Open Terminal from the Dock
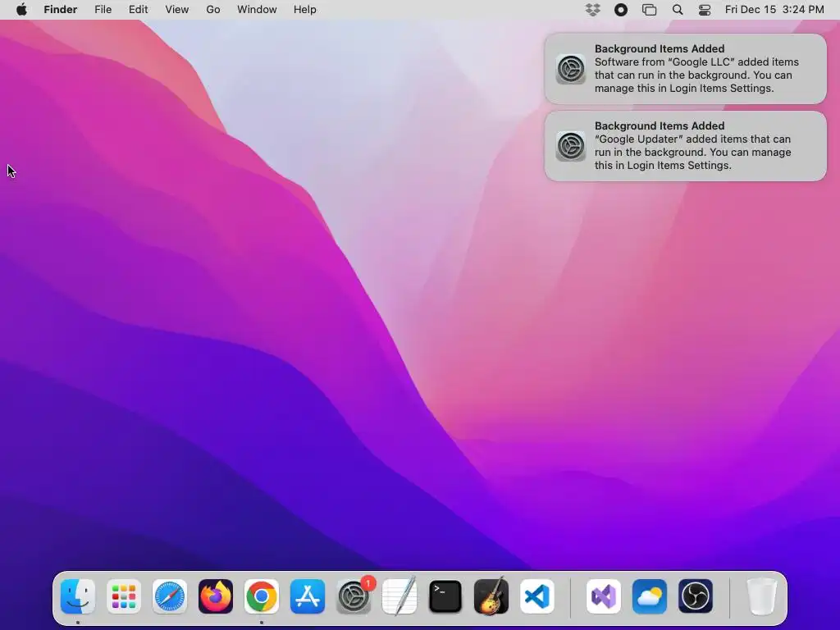Screen dimensions: 840x630 [445, 596]
